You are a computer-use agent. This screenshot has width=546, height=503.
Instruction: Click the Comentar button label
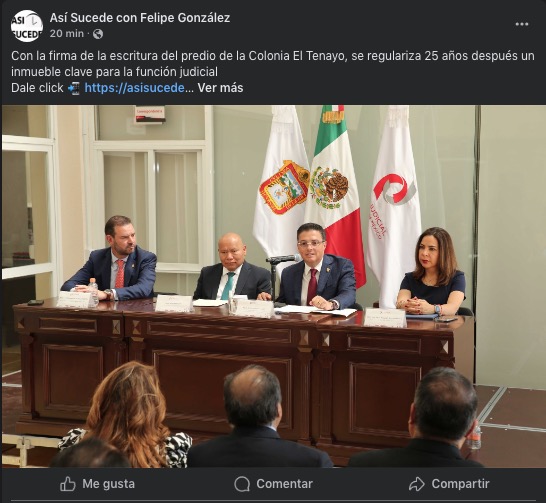pos(284,484)
